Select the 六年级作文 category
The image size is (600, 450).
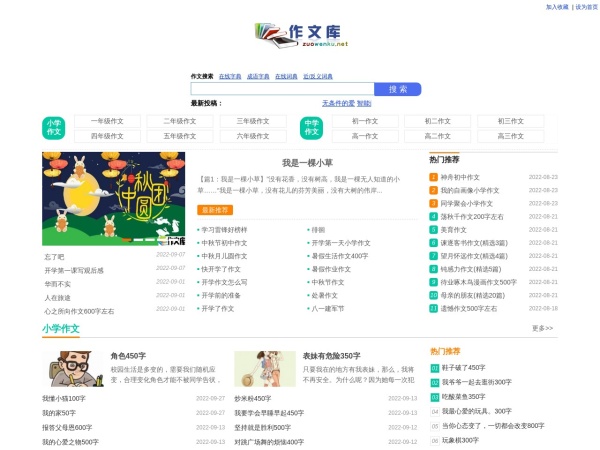[253, 136]
